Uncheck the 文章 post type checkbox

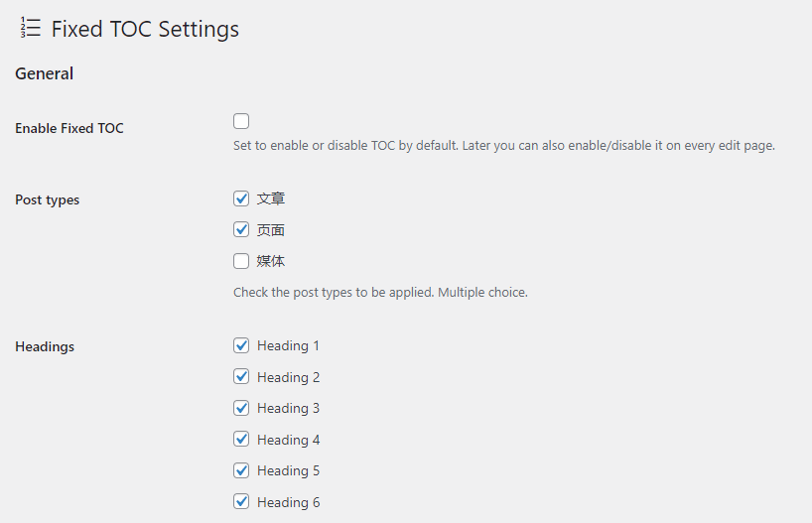tap(241, 198)
